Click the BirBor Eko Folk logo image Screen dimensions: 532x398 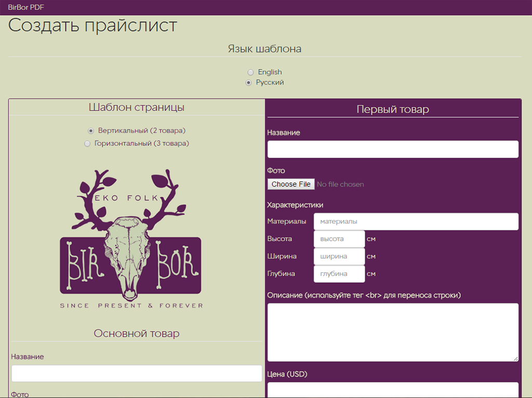point(131,239)
